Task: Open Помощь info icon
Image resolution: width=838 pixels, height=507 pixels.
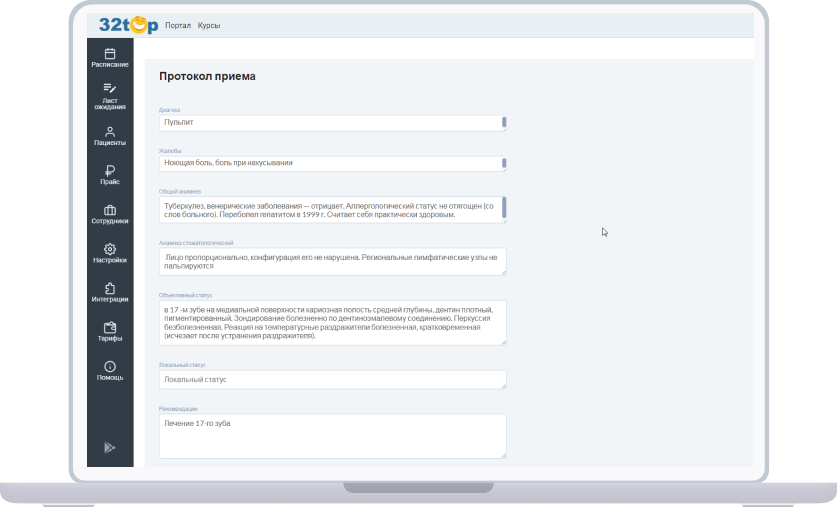Action: 110,366
